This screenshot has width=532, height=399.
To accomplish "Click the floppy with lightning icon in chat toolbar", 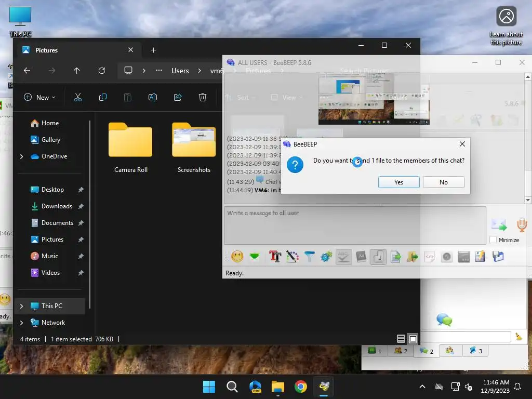I will coord(480,257).
